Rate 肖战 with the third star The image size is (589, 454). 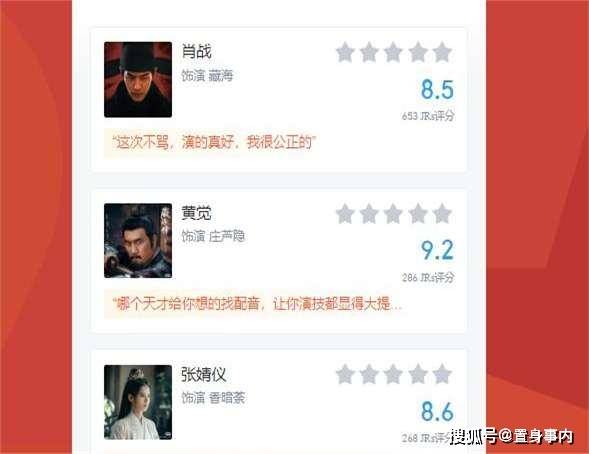[x=393, y=52]
